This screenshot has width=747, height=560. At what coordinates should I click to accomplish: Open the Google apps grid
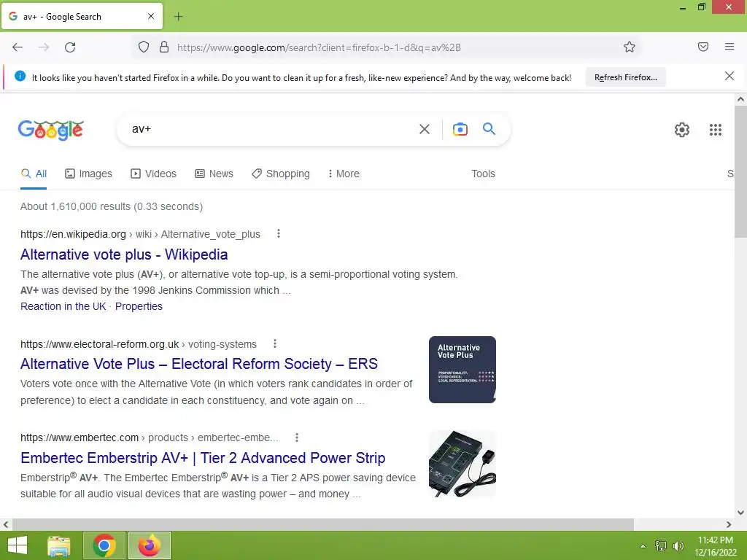click(x=716, y=130)
